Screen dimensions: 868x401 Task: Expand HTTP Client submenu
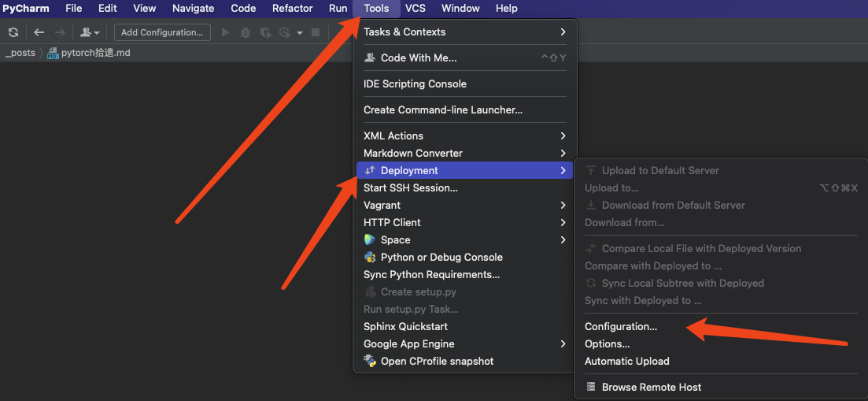click(465, 223)
